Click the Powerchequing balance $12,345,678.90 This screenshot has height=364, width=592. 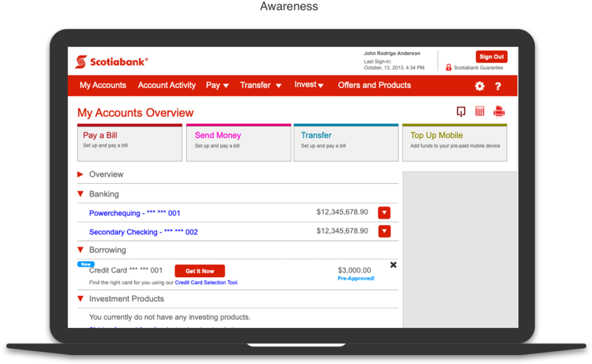(342, 212)
